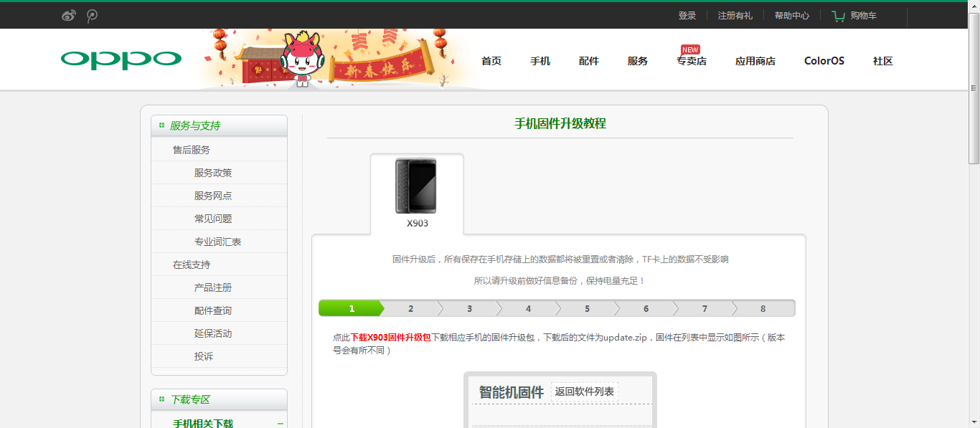Click the shopping cart icon

point(838,16)
